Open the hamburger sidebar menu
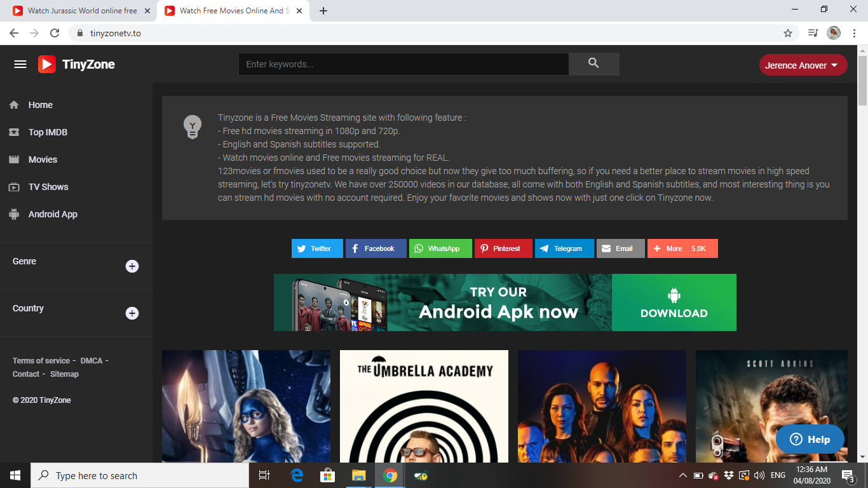 point(20,64)
